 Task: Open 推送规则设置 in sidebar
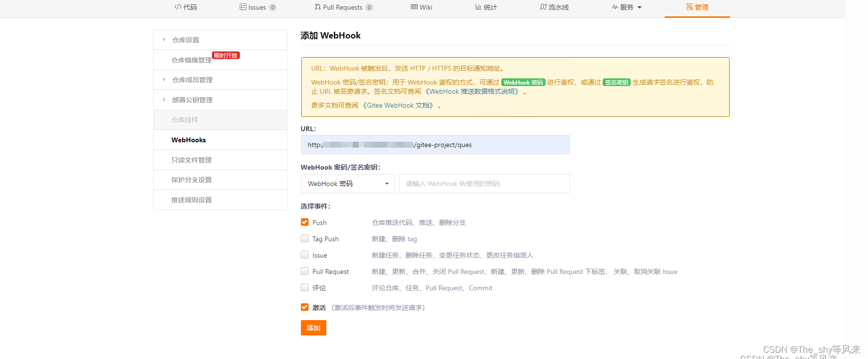220,200
